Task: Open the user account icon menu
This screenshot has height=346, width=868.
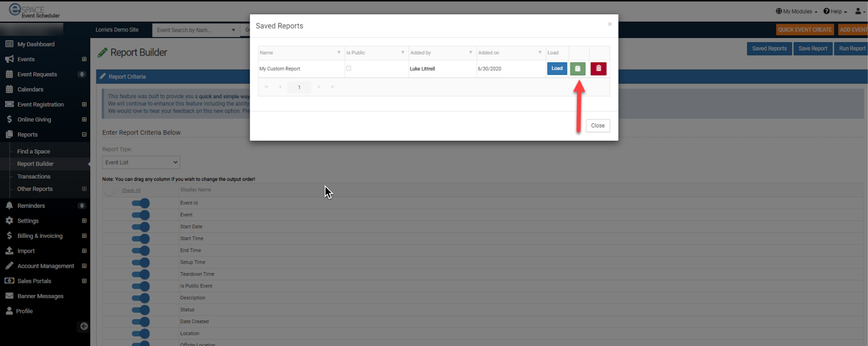Action: tap(859, 11)
